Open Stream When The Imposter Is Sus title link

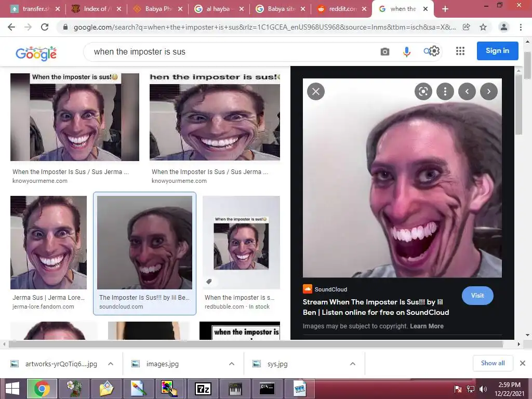pyautogui.click(x=376, y=307)
